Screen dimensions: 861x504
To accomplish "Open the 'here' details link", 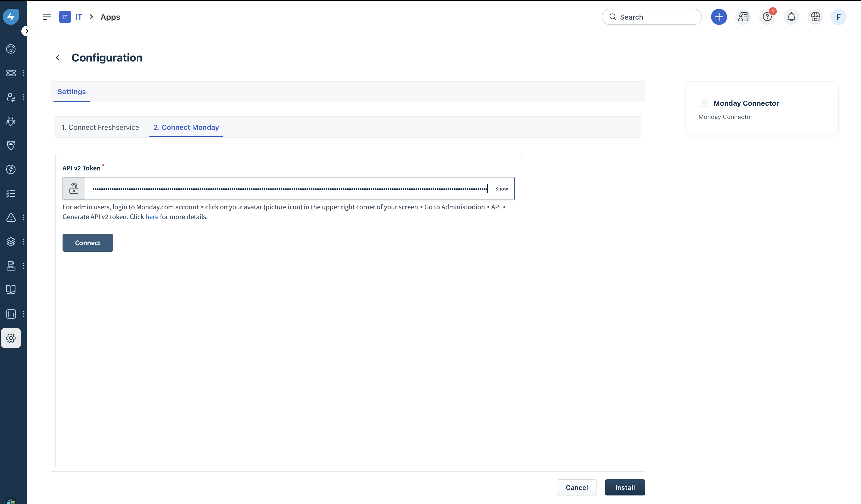I will (152, 217).
